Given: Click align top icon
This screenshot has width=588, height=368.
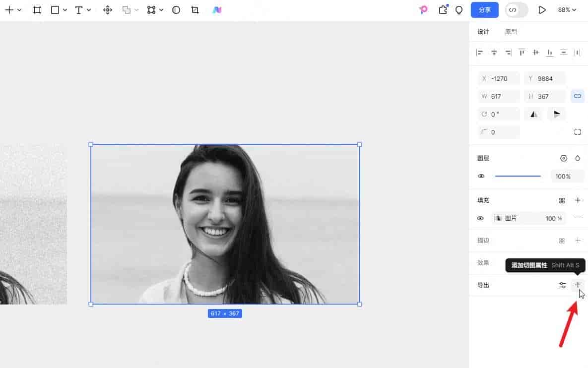Looking at the screenshot, I should [x=522, y=53].
